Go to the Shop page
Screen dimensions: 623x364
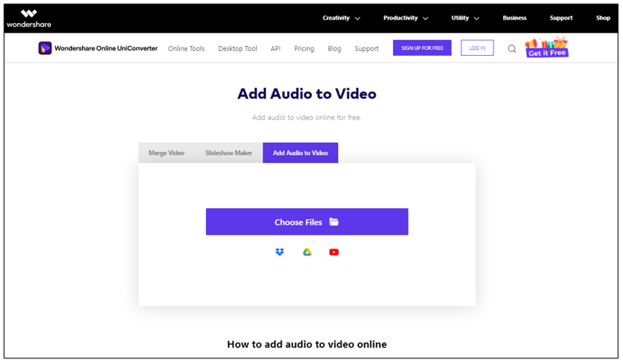602,18
